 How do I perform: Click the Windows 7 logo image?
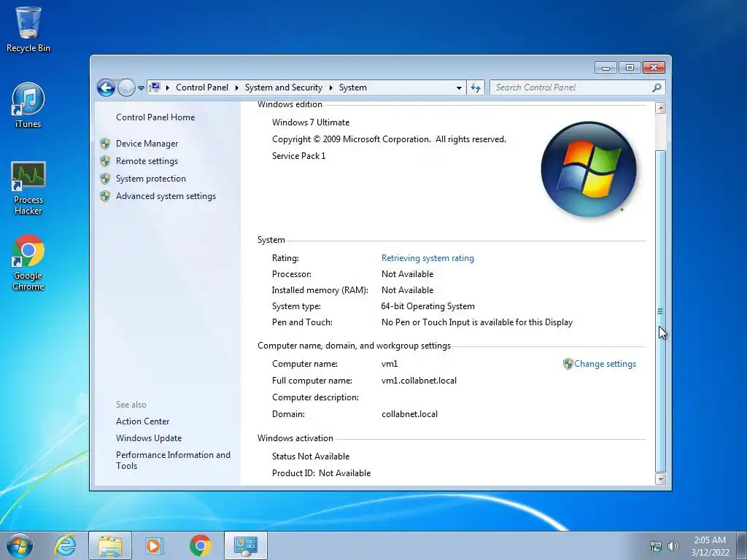[589, 169]
